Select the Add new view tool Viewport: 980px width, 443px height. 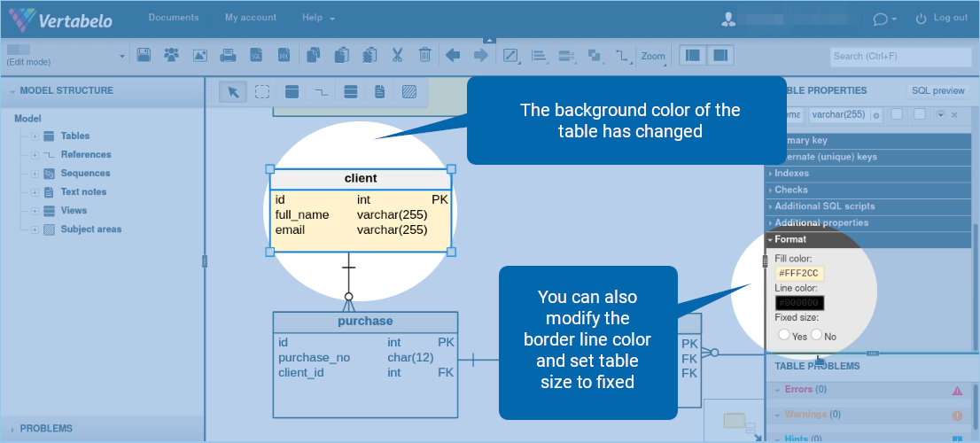coord(351,92)
